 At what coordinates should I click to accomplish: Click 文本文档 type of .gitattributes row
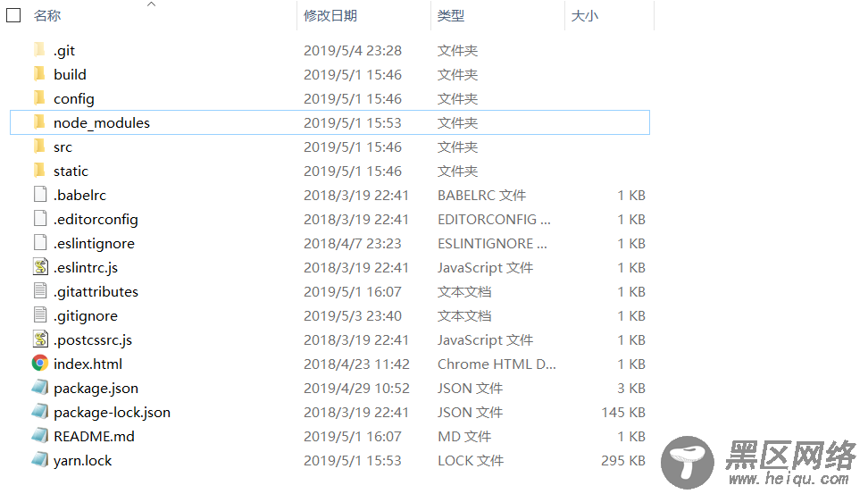click(x=464, y=291)
